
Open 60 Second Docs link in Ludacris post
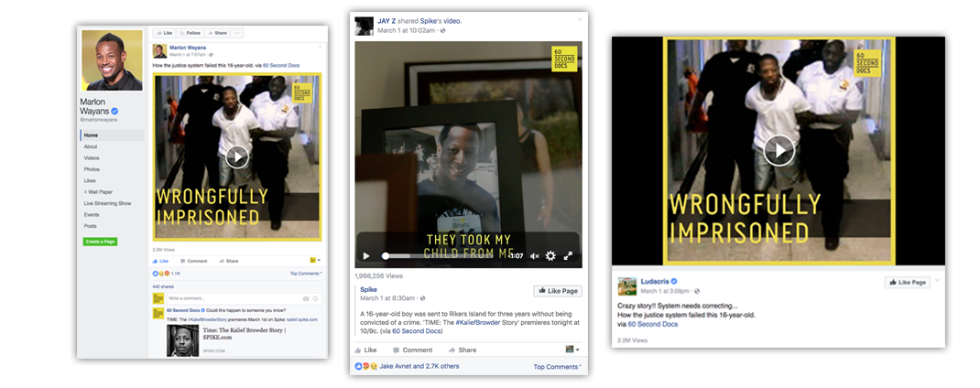tap(652, 324)
